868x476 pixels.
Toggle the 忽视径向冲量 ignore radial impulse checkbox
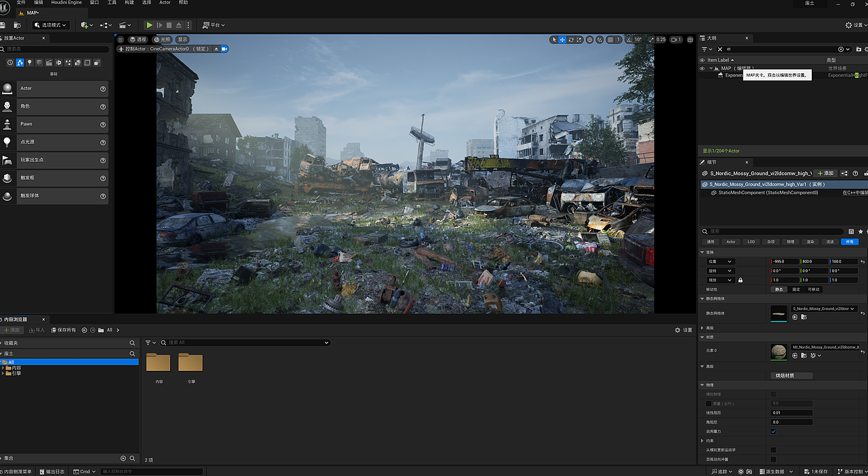pos(773,459)
